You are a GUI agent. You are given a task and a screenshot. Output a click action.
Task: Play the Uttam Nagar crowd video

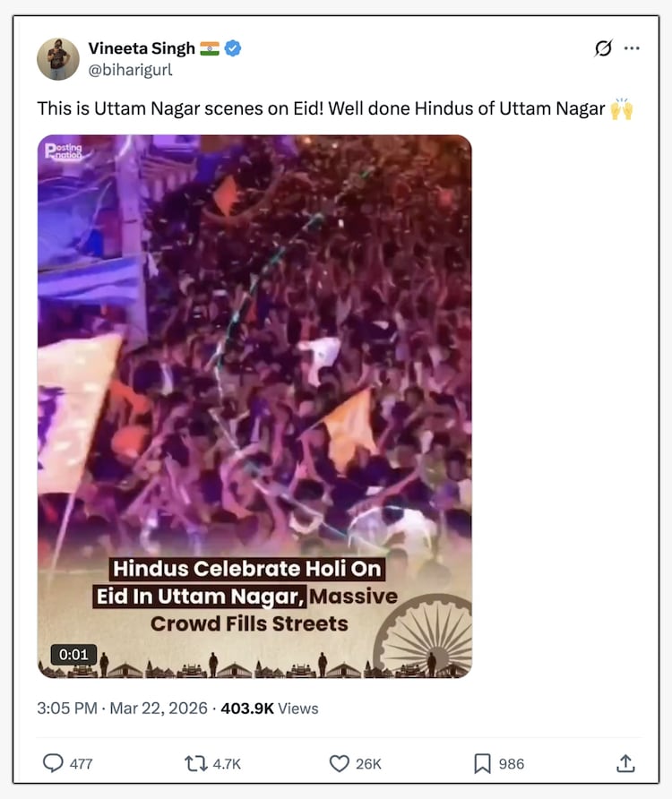(x=254, y=403)
